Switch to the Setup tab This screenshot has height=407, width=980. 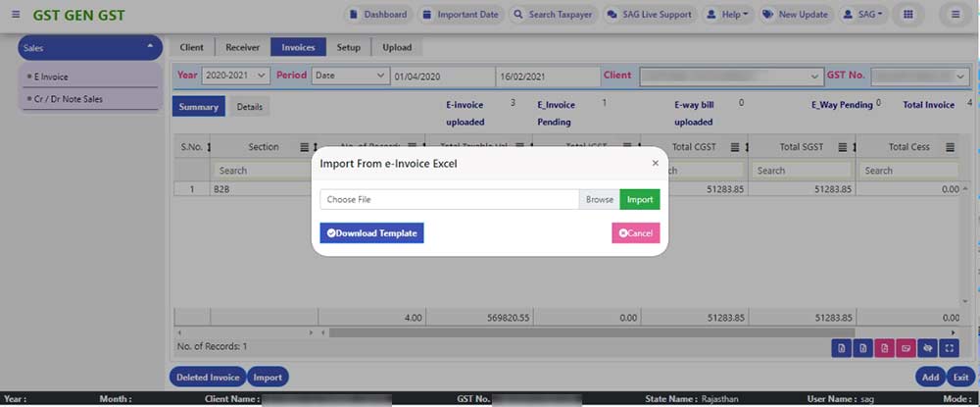click(x=348, y=47)
